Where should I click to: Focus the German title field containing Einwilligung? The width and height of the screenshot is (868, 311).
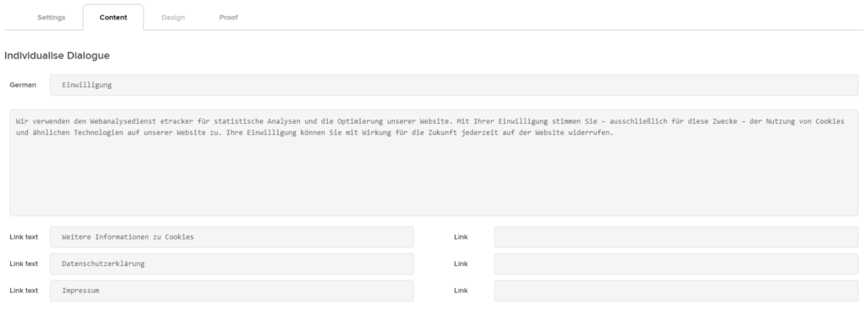click(454, 86)
